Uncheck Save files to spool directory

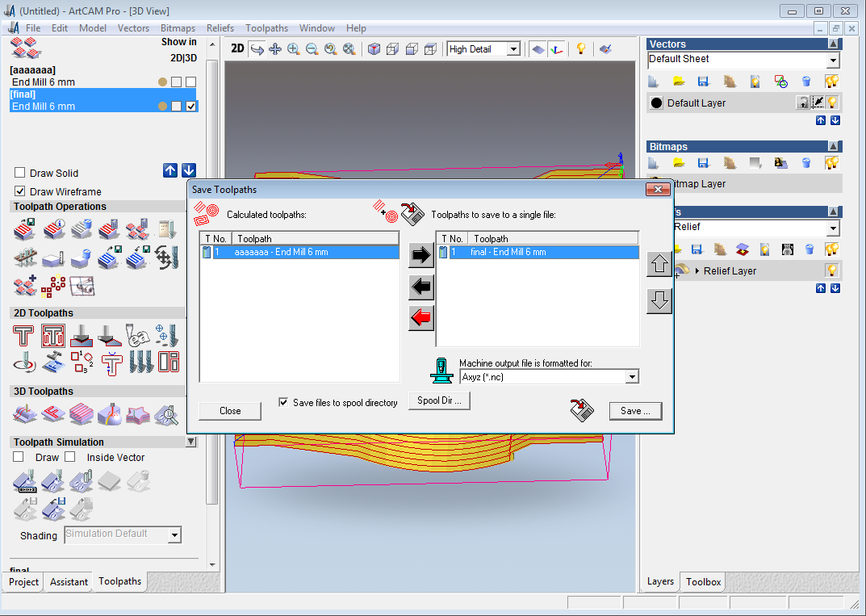pos(283,402)
